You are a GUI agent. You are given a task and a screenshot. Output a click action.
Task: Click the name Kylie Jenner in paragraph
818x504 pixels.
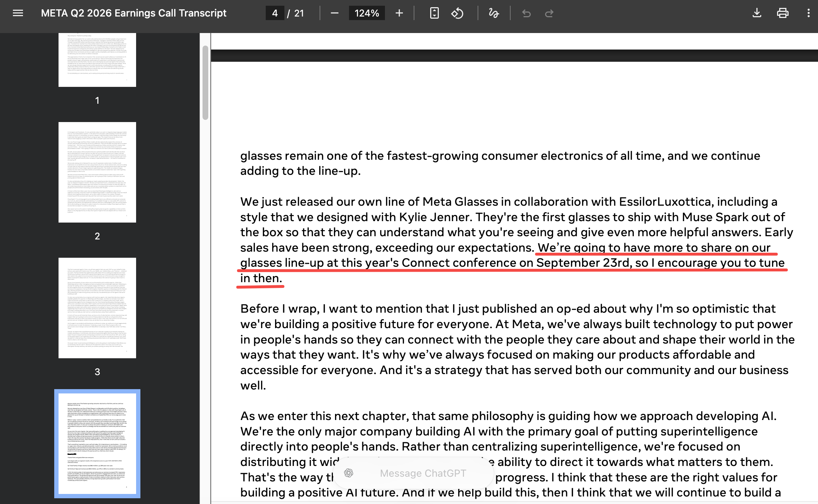click(x=435, y=217)
